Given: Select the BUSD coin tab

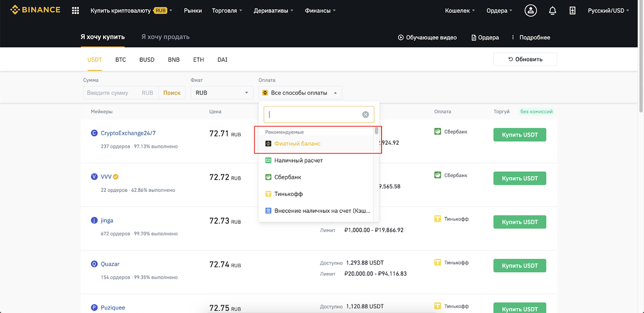Looking at the screenshot, I should pyautogui.click(x=147, y=60).
